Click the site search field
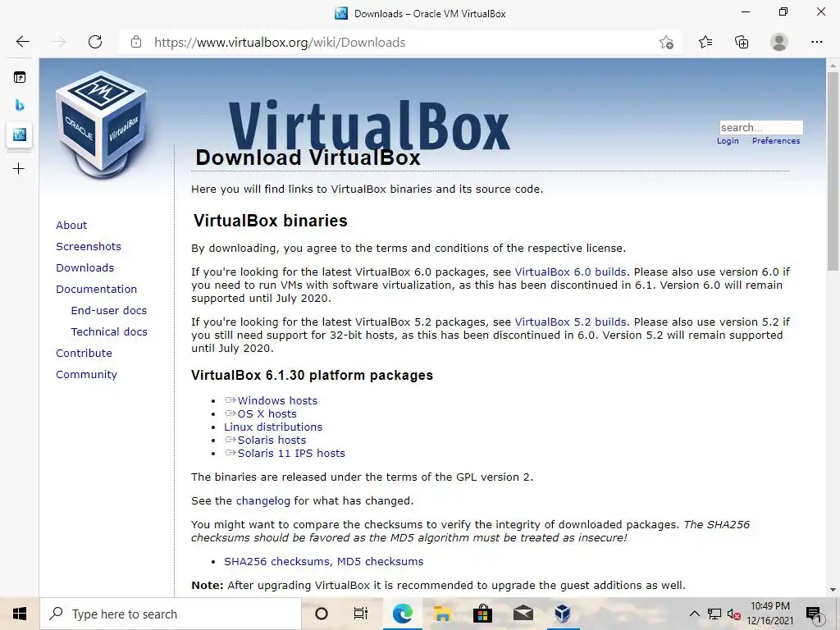Viewport: 840px width, 630px height. coord(760,127)
